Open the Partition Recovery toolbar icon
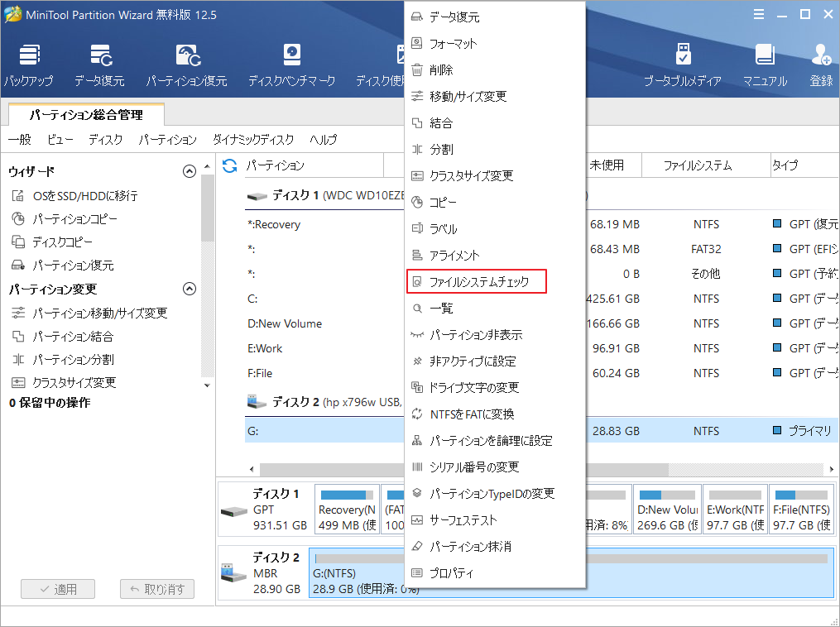 [187, 65]
